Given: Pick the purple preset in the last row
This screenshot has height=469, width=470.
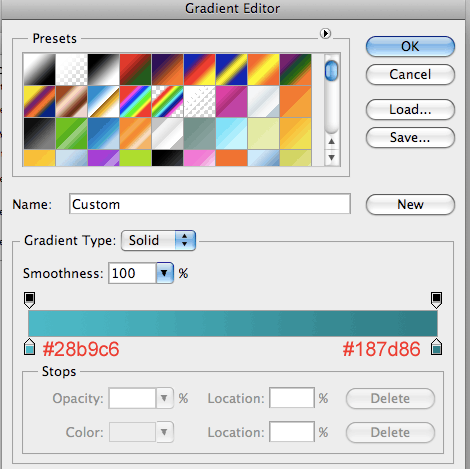Looking at the screenshot, I should [x=103, y=158].
